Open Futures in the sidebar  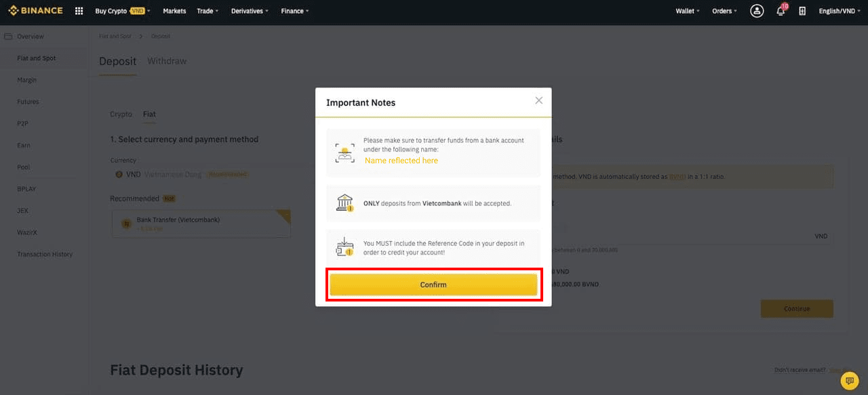click(x=28, y=102)
